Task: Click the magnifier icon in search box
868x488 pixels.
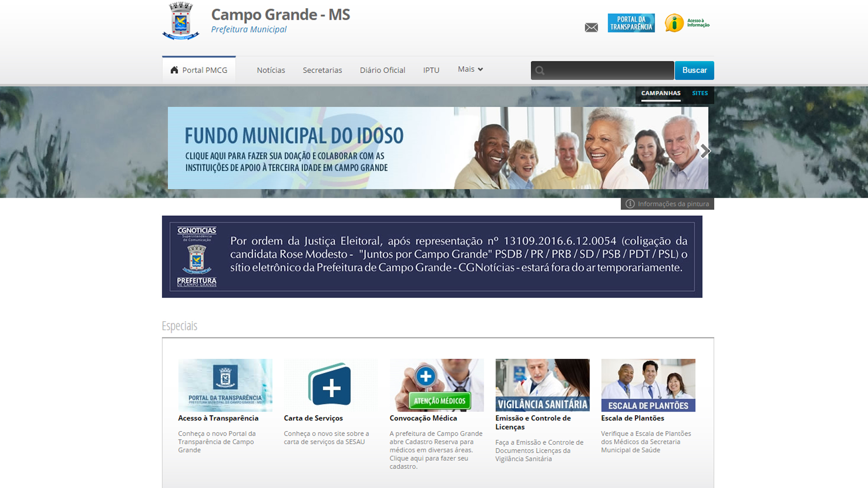Action: click(x=540, y=70)
